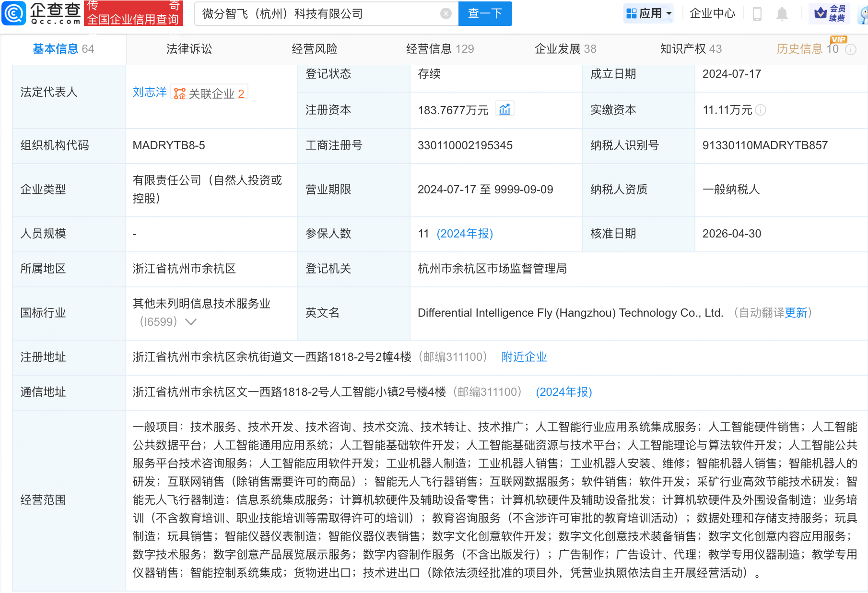Open the 经营信息 129 tab
This screenshot has height=593, width=868.
(440, 49)
